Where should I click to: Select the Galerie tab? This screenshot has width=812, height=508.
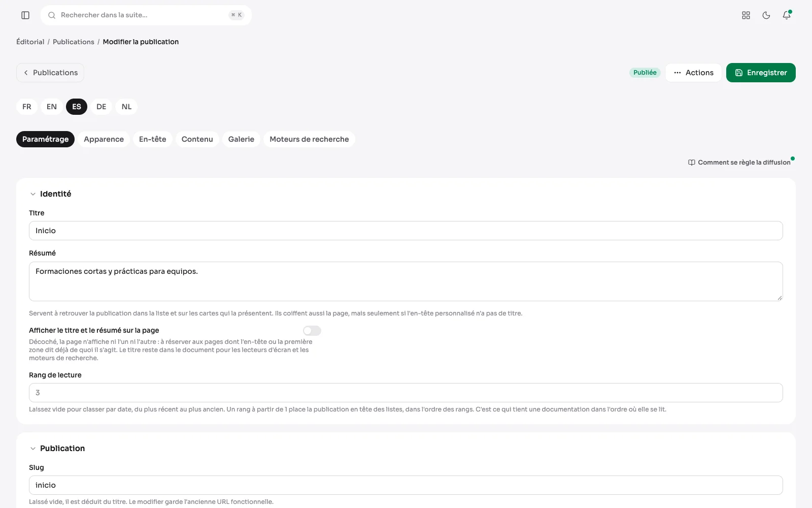pyautogui.click(x=241, y=139)
